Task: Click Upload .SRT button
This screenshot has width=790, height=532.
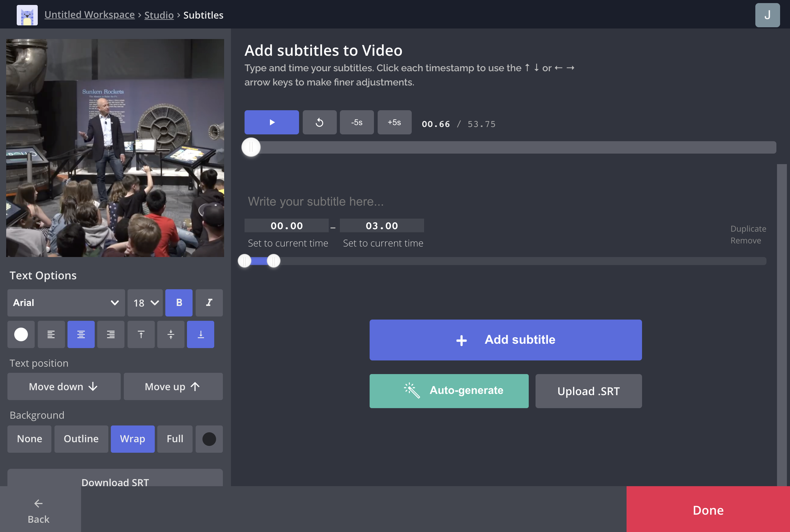Action: pos(588,390)
